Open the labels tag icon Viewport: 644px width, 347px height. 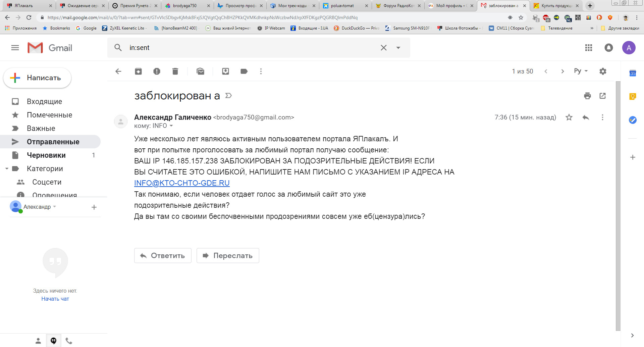pos(244,71)
